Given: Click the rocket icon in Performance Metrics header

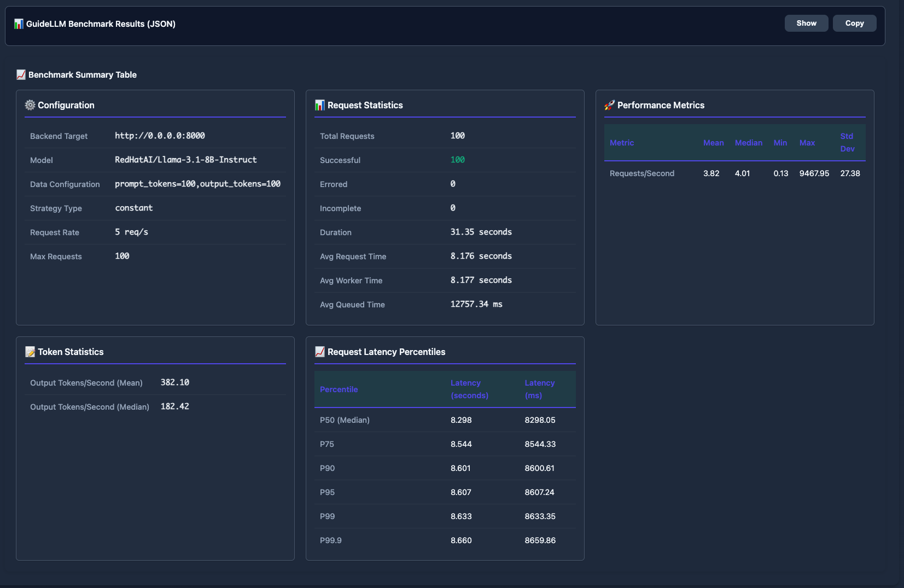Looking at the screenshot, I should [609, 105].
